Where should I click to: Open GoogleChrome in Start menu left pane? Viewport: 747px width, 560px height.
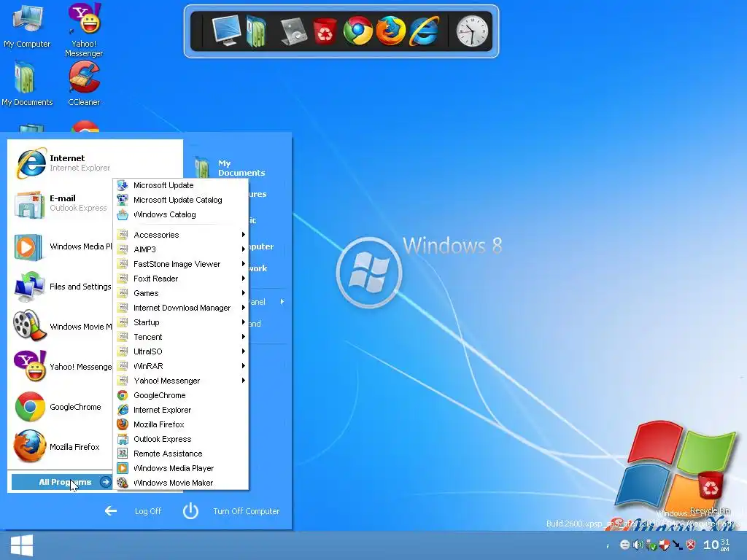point(62,407)
